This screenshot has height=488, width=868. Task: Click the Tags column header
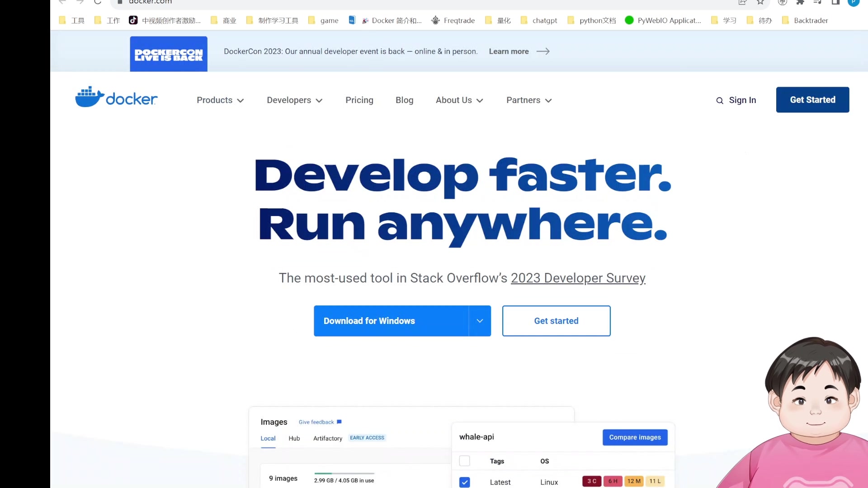point(497,461)
